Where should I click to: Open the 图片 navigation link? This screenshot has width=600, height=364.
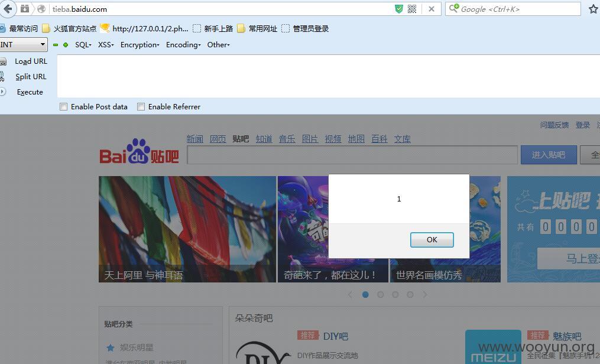[x=310, y=139]
